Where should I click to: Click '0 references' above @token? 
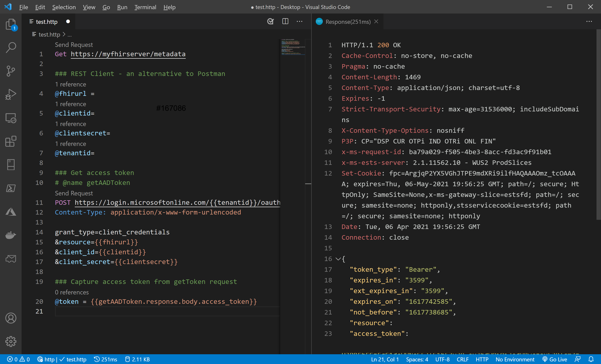(x=72, y=292)
